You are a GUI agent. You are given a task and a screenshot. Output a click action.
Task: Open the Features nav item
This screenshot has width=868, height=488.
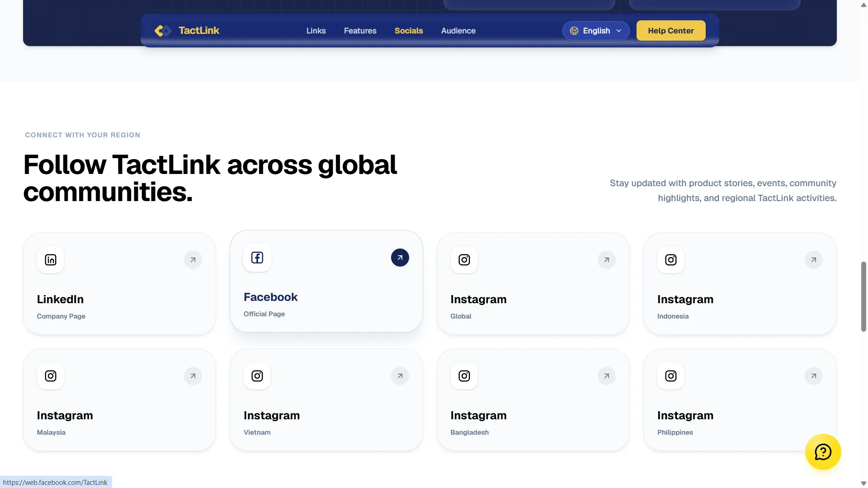click(x=360, y=31)
